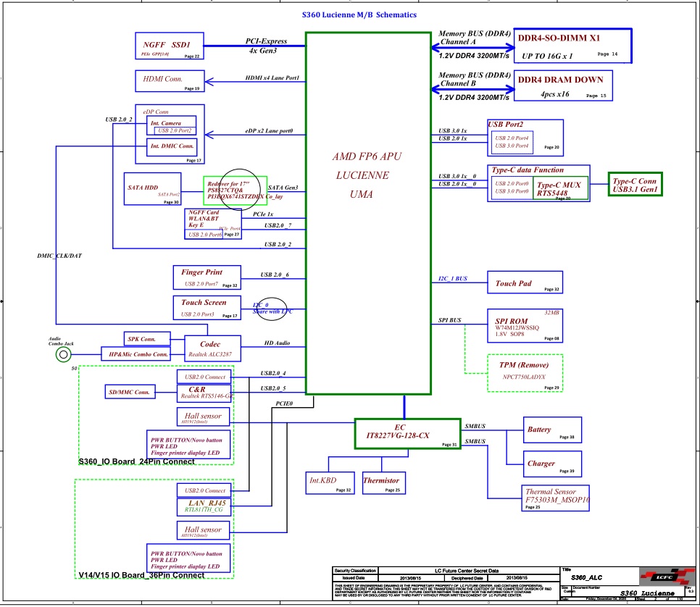Select the DDR4 DRAM DOWN block
700x607 pixels.
pos(563,85)
